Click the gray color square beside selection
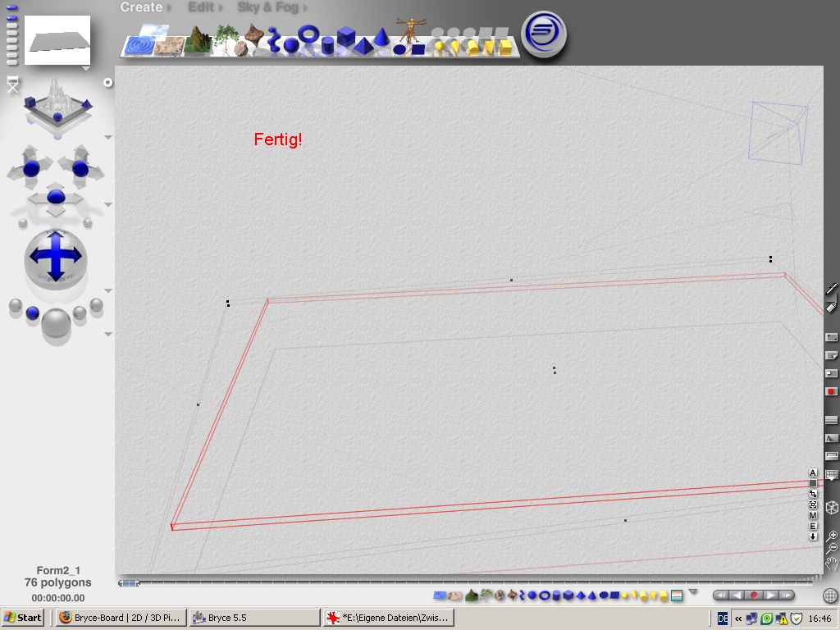Screen dimensions: 840x630 coord(813,483)
